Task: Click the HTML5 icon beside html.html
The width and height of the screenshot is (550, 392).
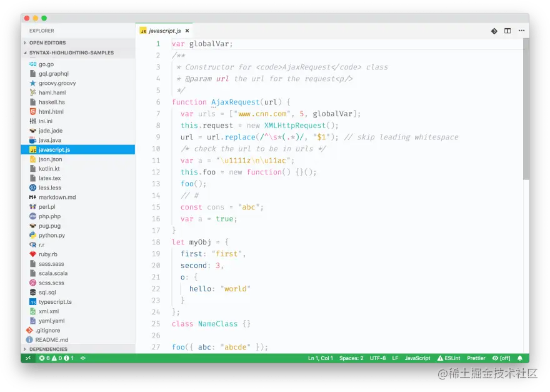Action: pos(32,112)
